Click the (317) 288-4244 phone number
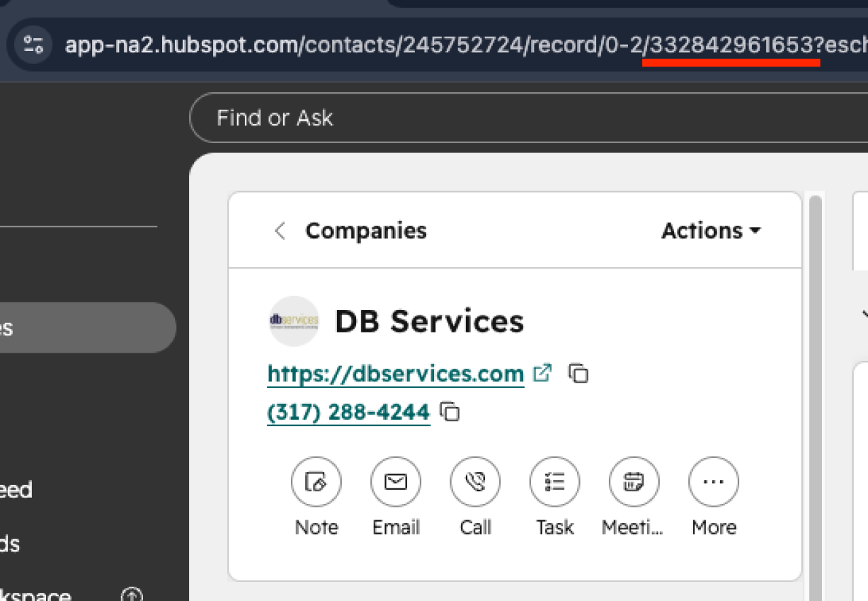Viewport: 868px width, 601px height. 349,412
